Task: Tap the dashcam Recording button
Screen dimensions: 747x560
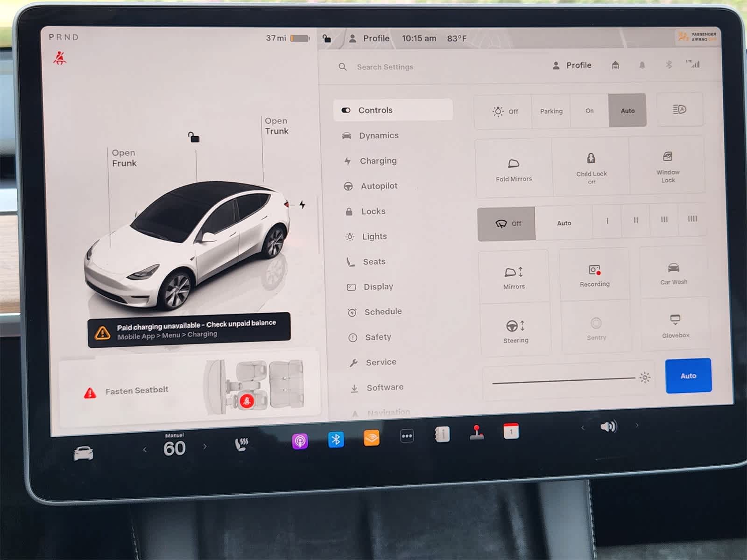Action: (x=594, y=275)
